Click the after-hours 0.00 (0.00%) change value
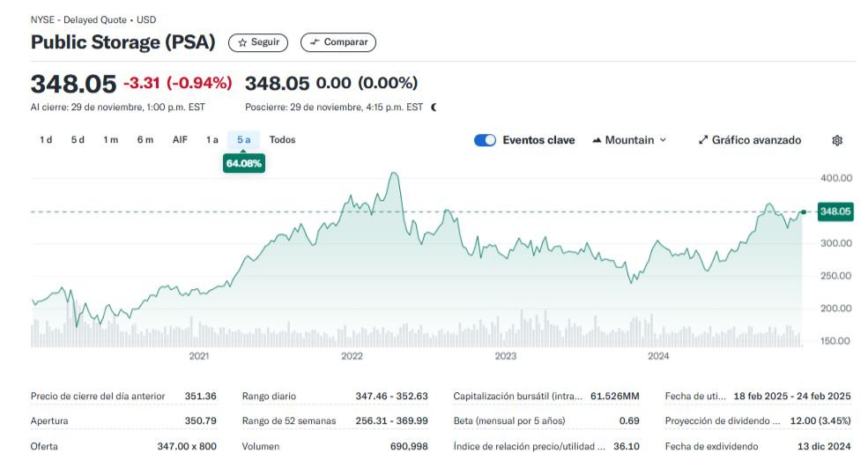868x453 pixels. pos(367,83)
